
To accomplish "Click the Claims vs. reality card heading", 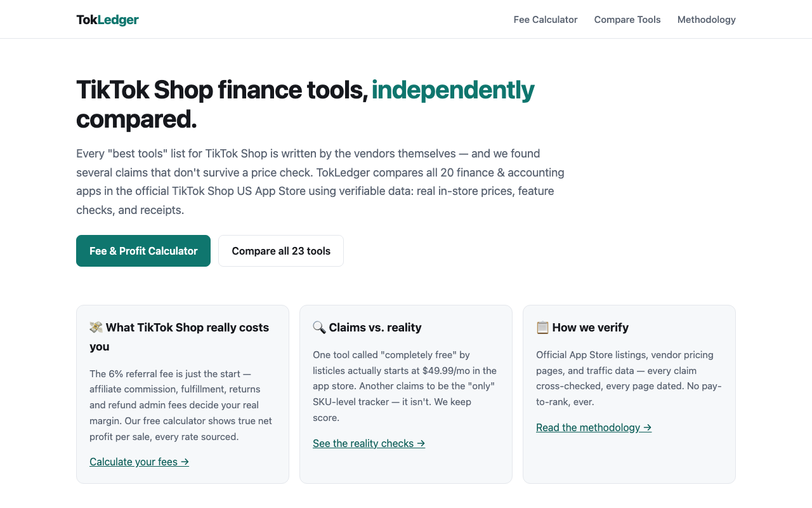I will [x=367, y=328].
